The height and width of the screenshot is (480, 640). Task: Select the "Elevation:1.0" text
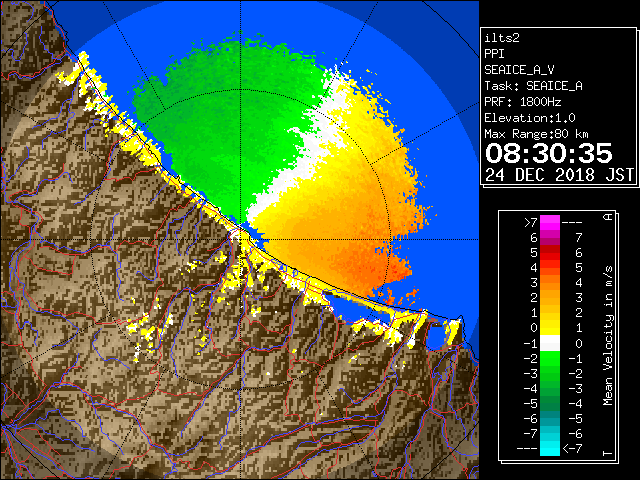pos(530,118)
